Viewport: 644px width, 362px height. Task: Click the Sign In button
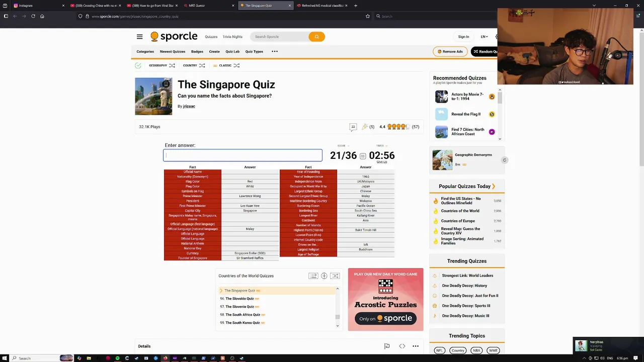(x=463, y=37)
